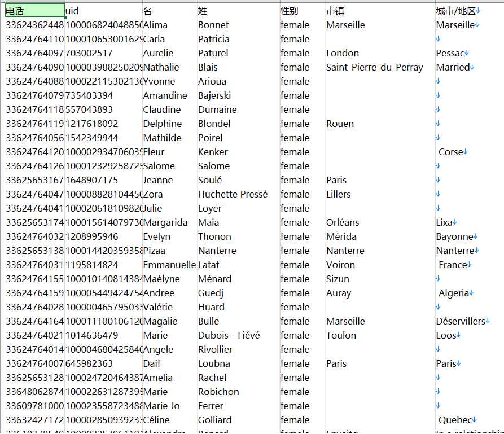Select the 名 header cell

tap(170, 11)
